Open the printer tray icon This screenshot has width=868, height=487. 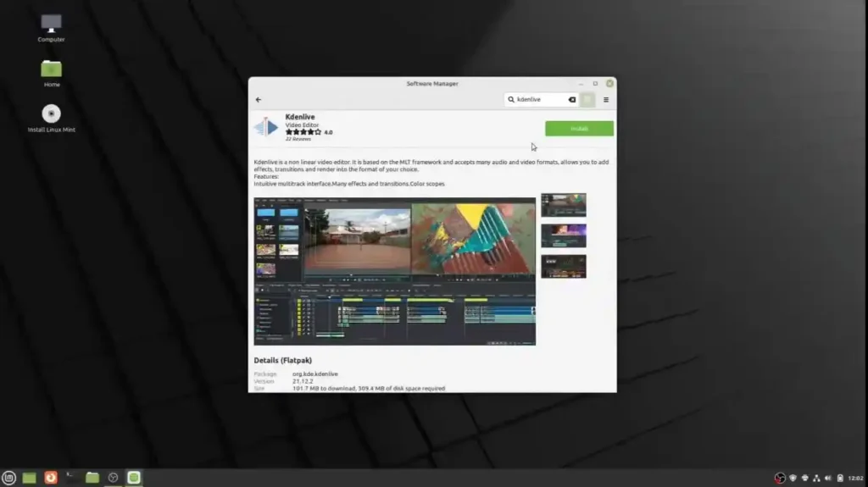[805, 479]
